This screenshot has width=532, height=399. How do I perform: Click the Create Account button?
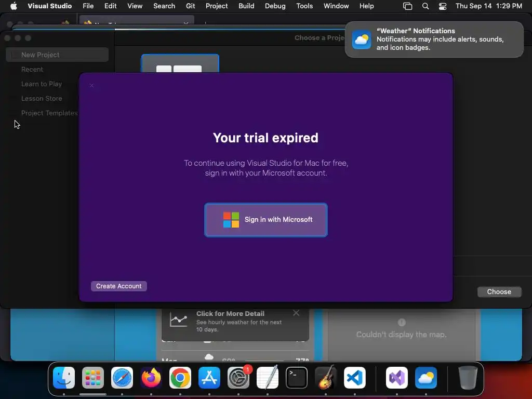coord(119,286)
